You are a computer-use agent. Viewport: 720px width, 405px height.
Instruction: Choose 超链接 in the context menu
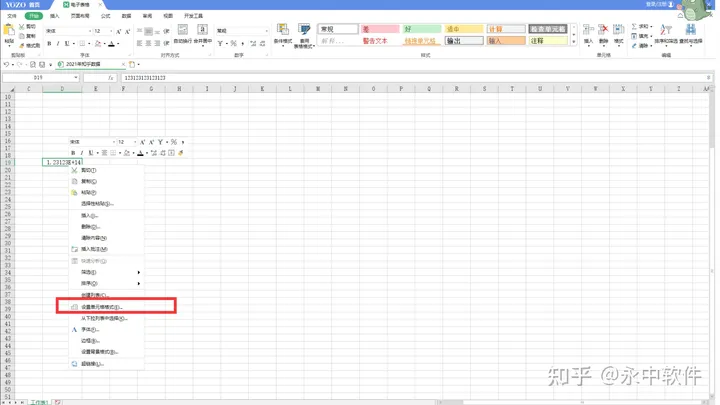(x=107, y=364)
